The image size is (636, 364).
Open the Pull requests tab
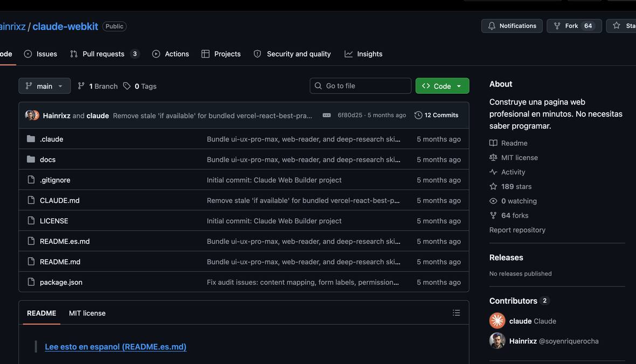(105, 54)
